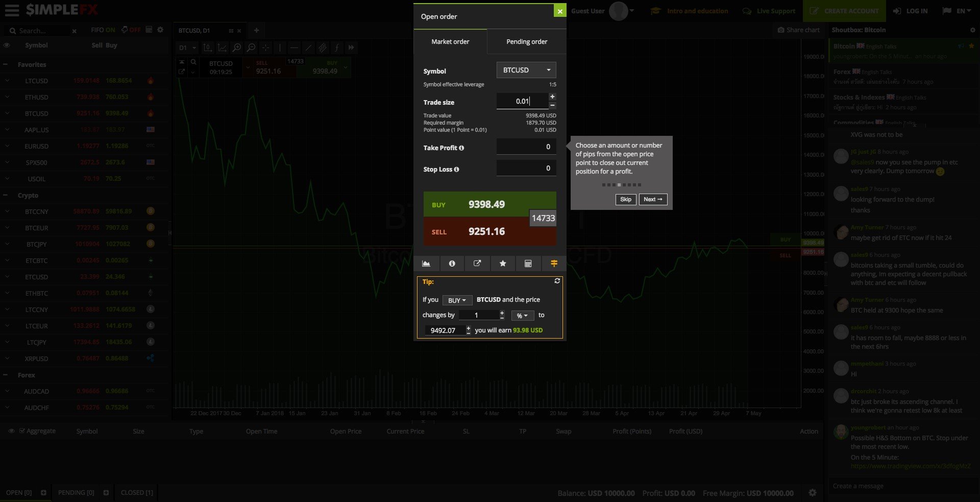Viewport: 980px width, 502px height.
Task: Refresh the Tip panel
Action: (x=557, y=281)
